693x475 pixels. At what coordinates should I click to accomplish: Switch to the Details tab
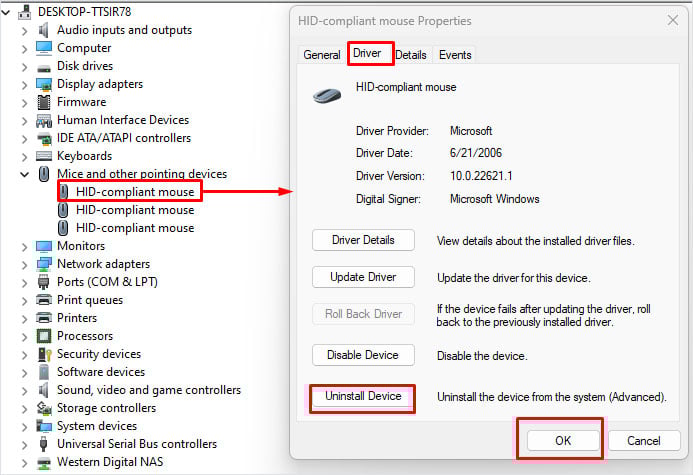click(411, 55)
